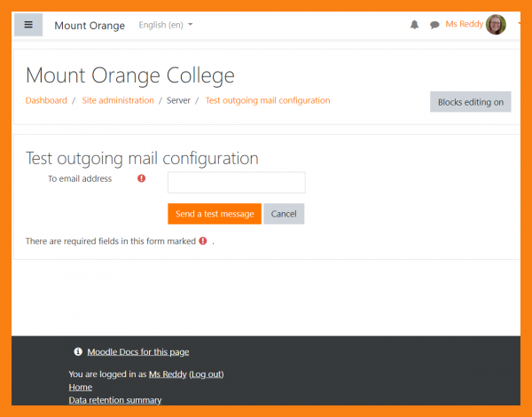Click the Mount Orange site name
Viewport: 532px width, 417px height.
(x=90, y=25)
